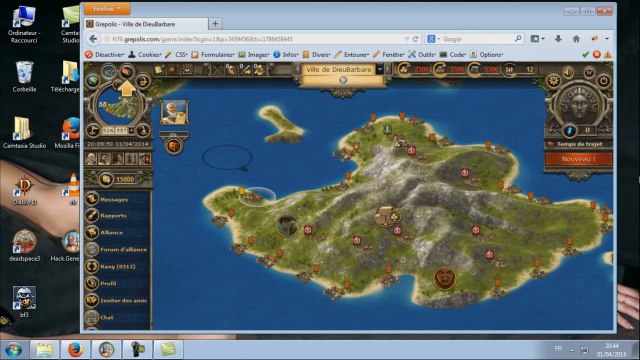Open the world map globe view
640x360 pixels.
[x=93, y=81]
